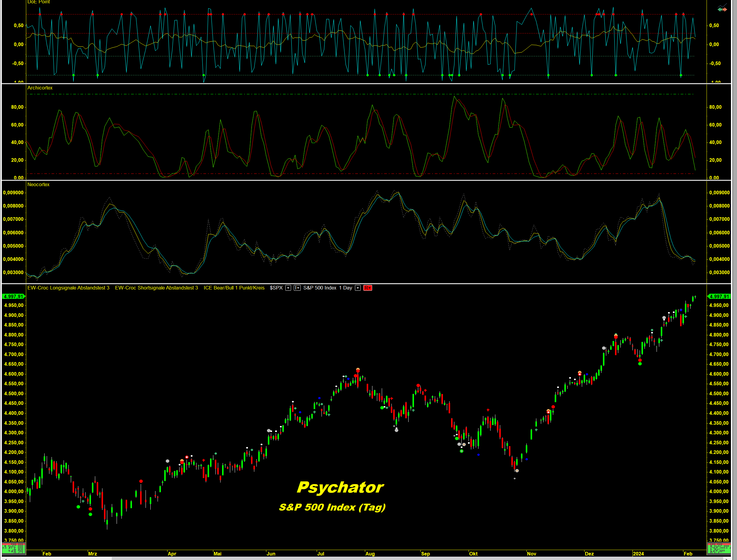Click the Archicortex panel title
The height and width of the screenshot is (560, 737).
(40, 88)
